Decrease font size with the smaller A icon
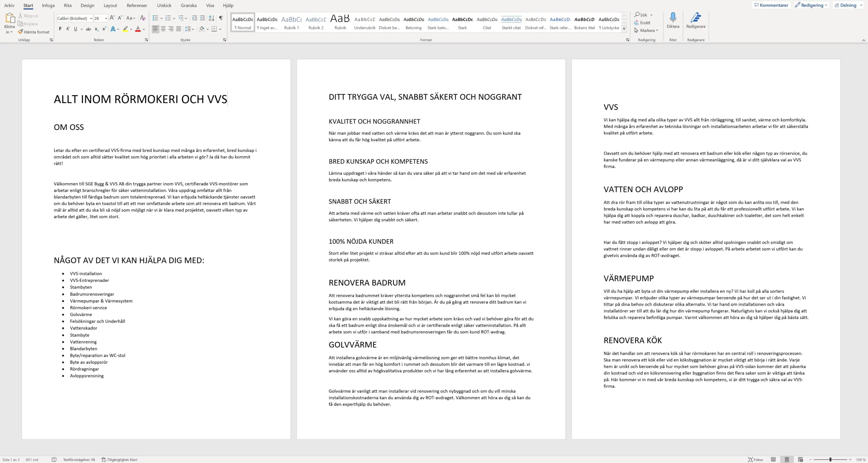Viewport: 868px width, 463px height. [120, 18]
